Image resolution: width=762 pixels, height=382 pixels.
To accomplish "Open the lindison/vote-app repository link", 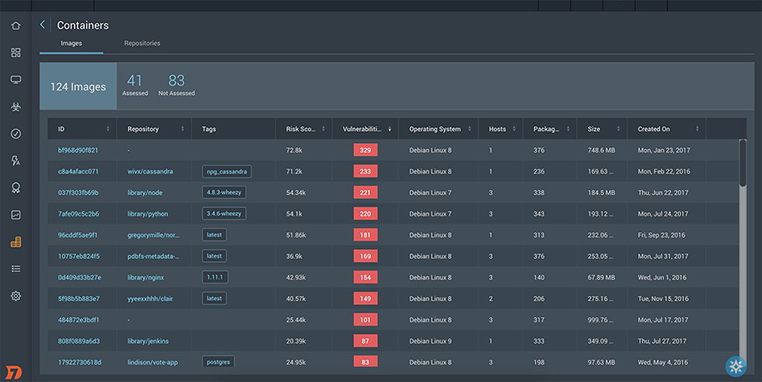I will click(x=153, y=362).
